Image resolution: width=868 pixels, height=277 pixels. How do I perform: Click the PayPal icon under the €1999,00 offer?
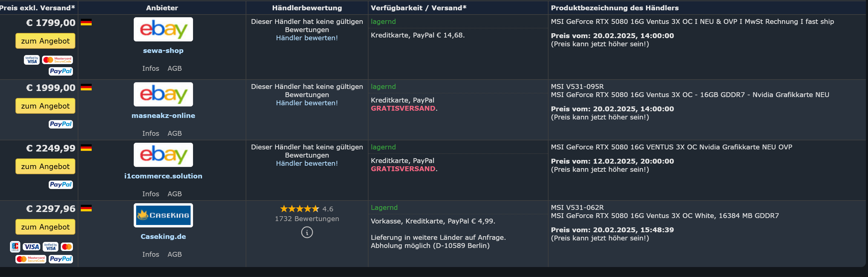pos(61,124)
